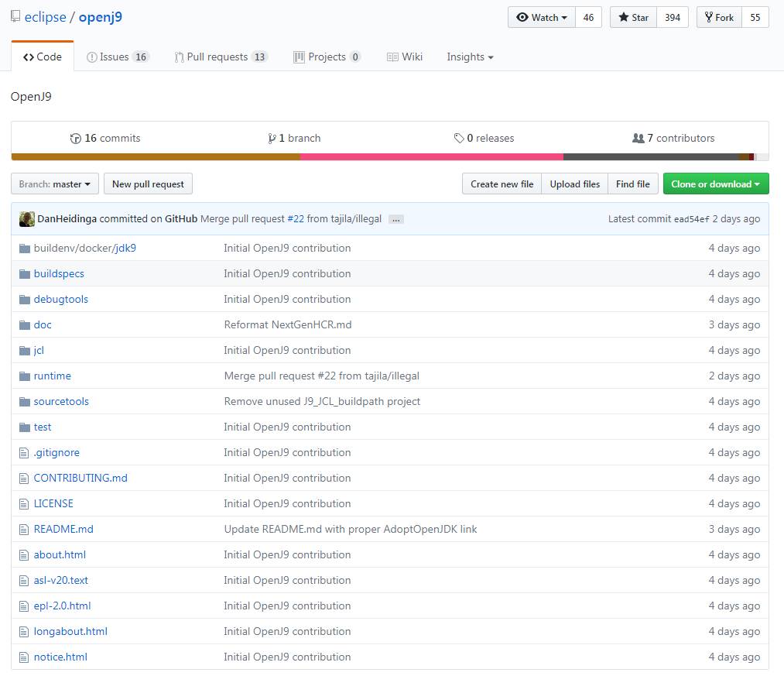Click the 394 stargazers count
Image resolution: width=784 pixels, height=676 pixels.
(673, 17)
